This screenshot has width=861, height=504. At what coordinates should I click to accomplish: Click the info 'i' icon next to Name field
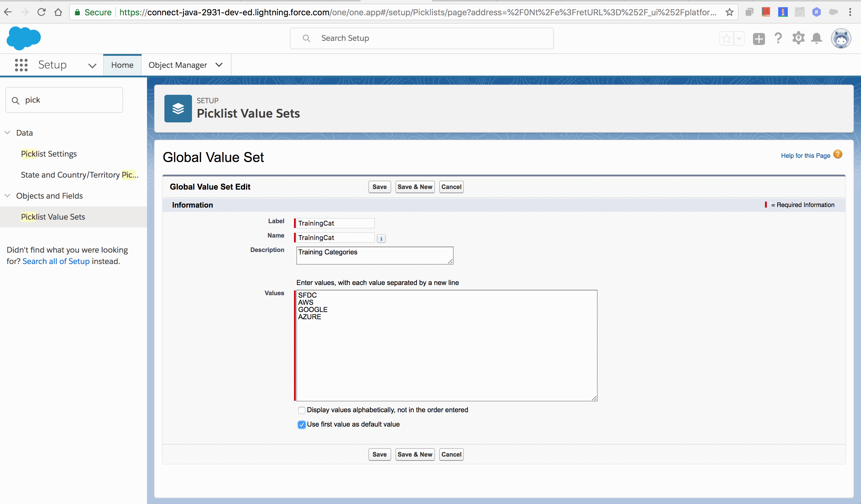[381, 238]
